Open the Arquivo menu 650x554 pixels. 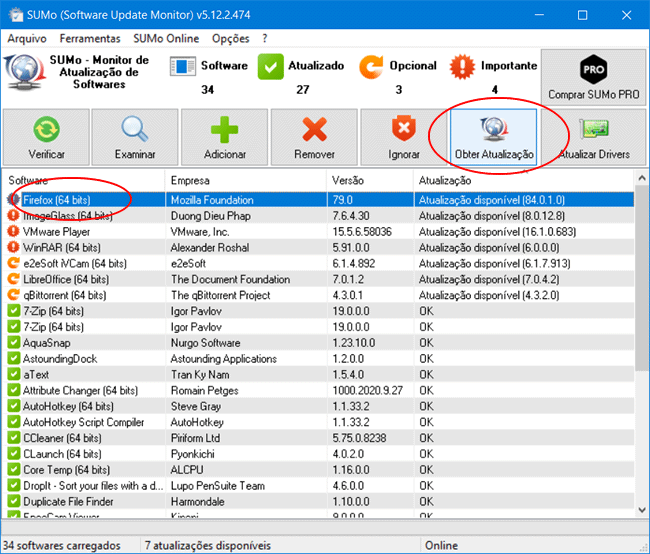27,38
